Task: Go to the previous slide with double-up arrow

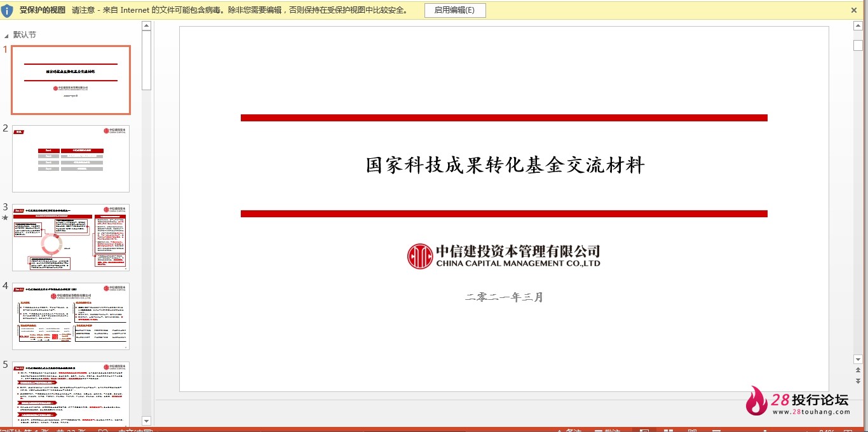Action: point(858,370)
